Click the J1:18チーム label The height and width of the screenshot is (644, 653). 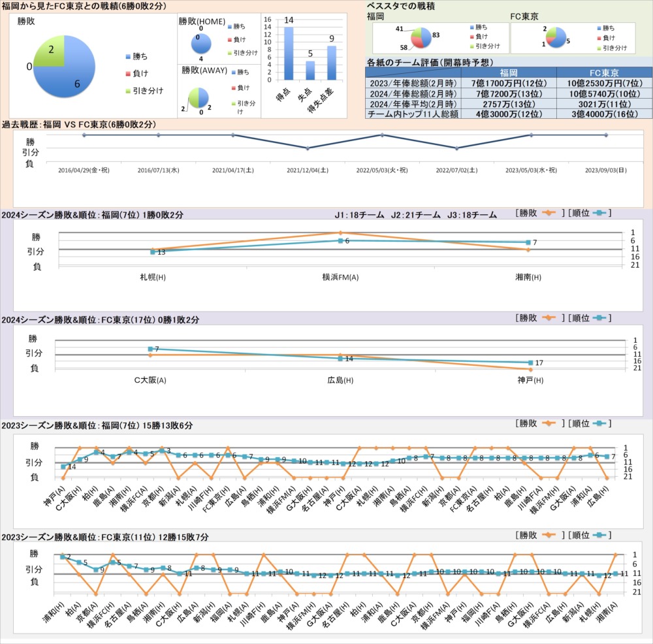(359, 215)
